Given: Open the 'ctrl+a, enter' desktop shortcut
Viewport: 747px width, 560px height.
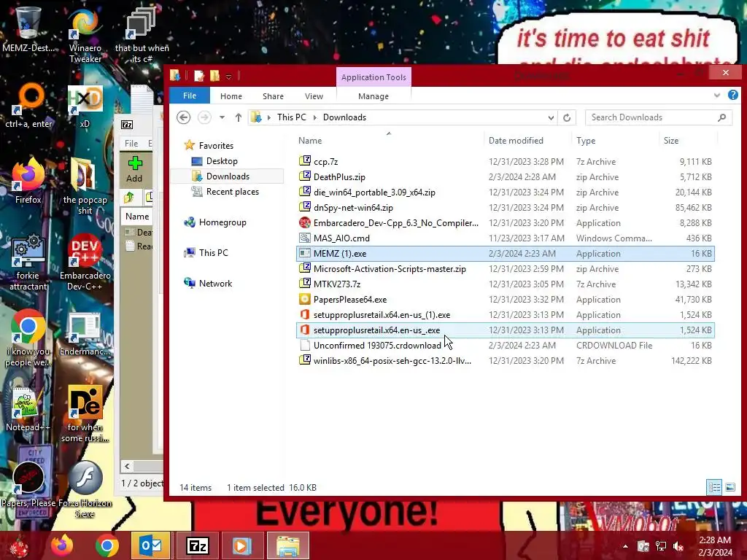Looking at the screenshot, I should click(x=28, y=106).
